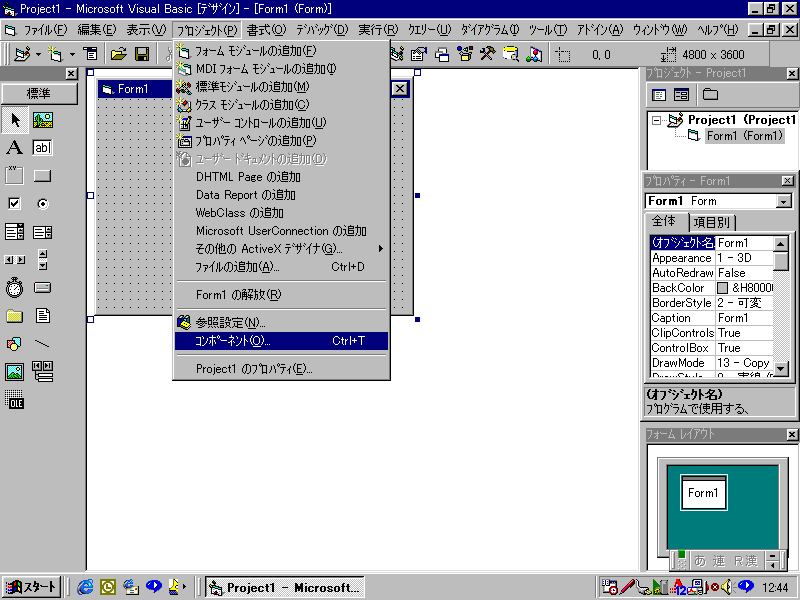
Task: Choose コンポーネント(O)... from the Project menu
Action: (x=282, y=341)
